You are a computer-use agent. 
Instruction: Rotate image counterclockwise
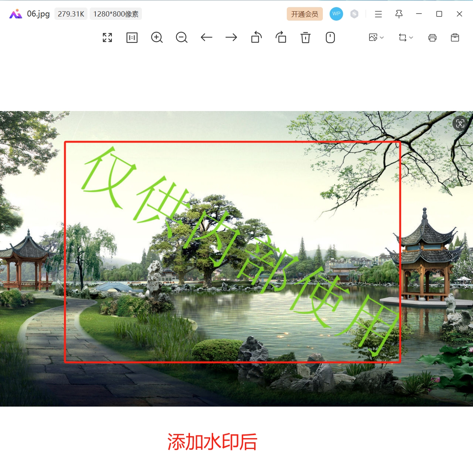click(x=256, y=38)
